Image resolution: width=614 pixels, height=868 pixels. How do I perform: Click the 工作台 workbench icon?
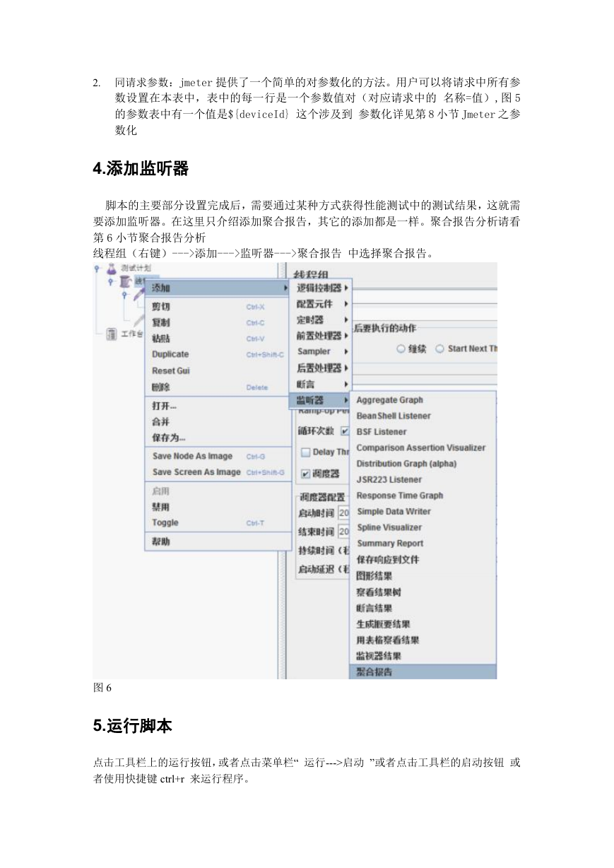(112, 334)
